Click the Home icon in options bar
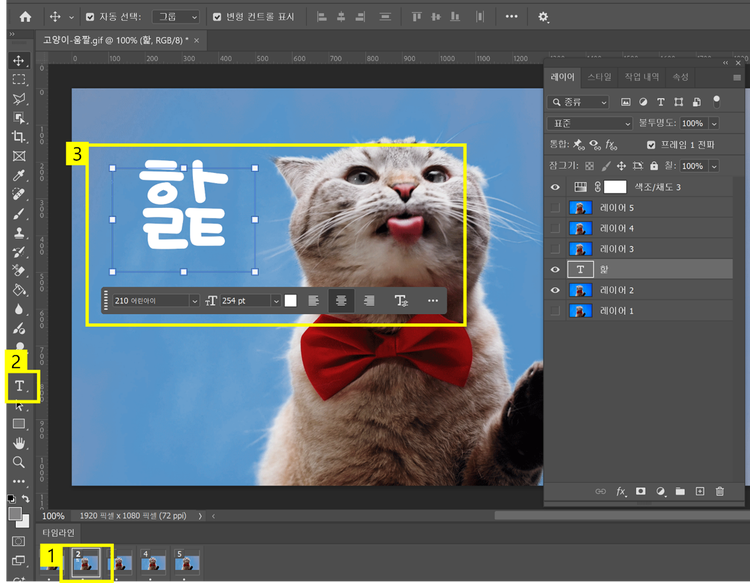The width and height of the screenshot is (750, 583). tap(25, 17)
